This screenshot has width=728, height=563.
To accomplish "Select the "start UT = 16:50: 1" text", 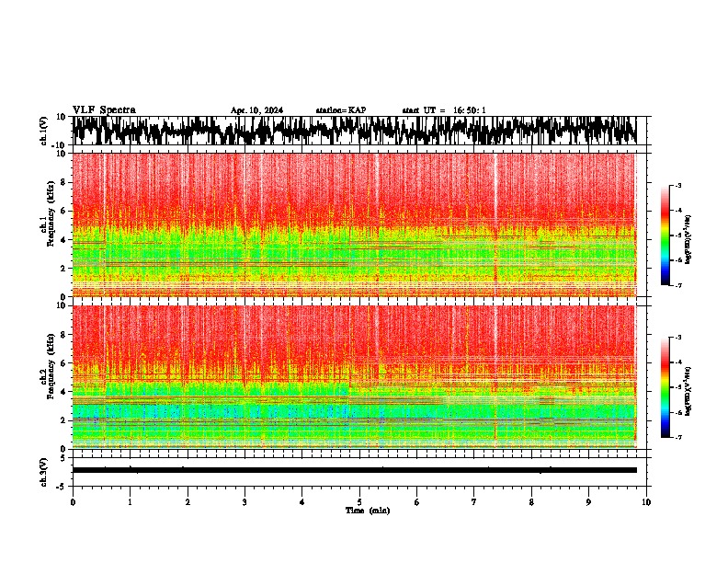I will pos(444,110).
